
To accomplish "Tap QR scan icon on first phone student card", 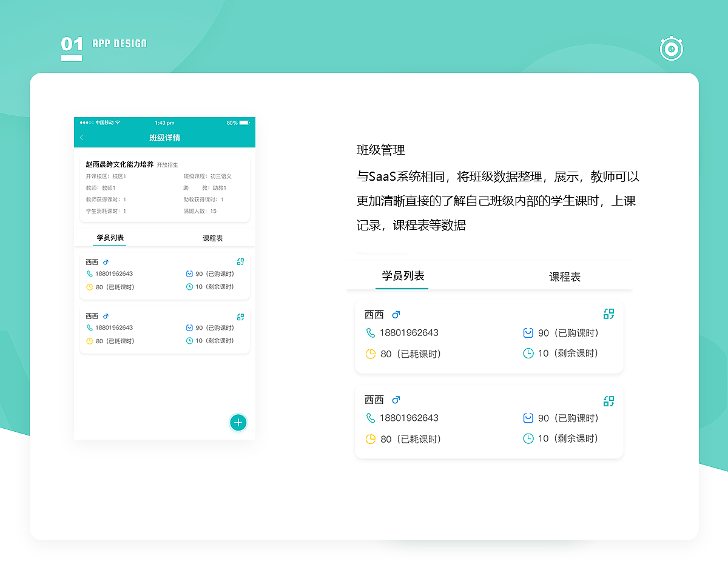I will (x=240, y=262).
